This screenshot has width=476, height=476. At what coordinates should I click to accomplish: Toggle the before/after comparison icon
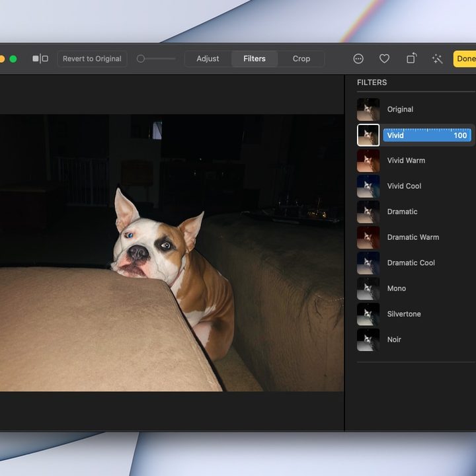[40, 59]
